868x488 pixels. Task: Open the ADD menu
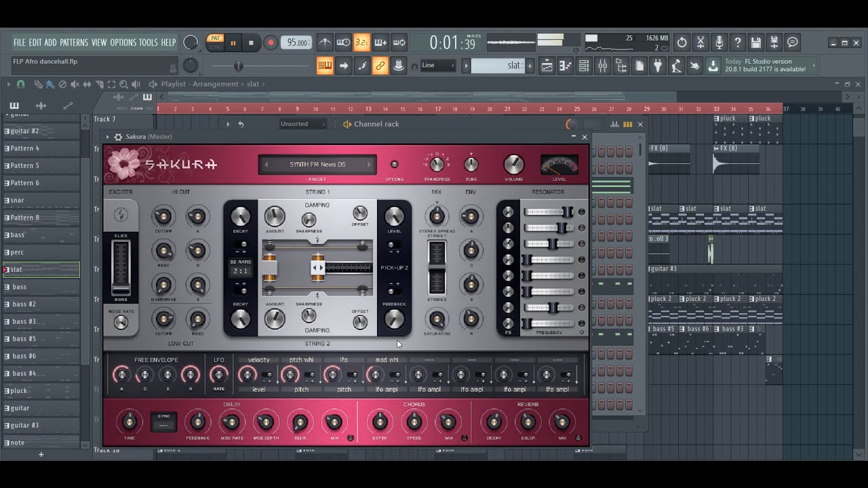(x=51, y=43)
